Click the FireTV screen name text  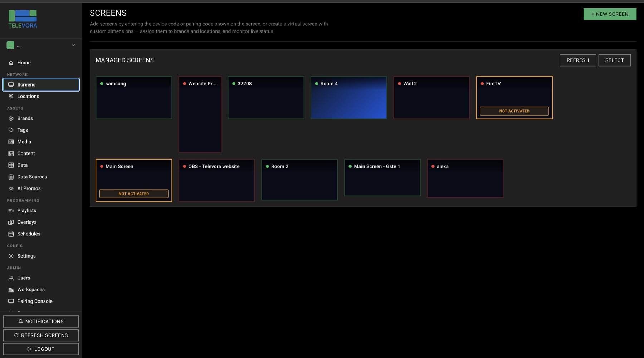tap(493, 84)
